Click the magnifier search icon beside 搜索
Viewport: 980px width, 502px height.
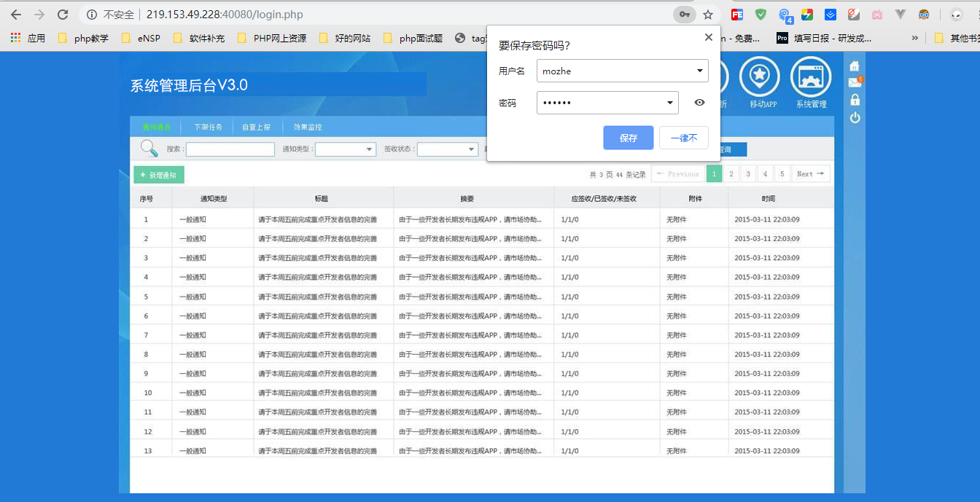149,148
